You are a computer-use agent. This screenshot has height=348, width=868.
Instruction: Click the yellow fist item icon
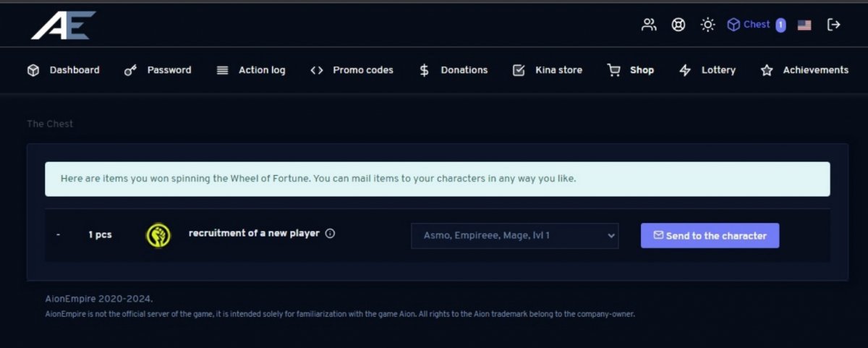(158, 235)
